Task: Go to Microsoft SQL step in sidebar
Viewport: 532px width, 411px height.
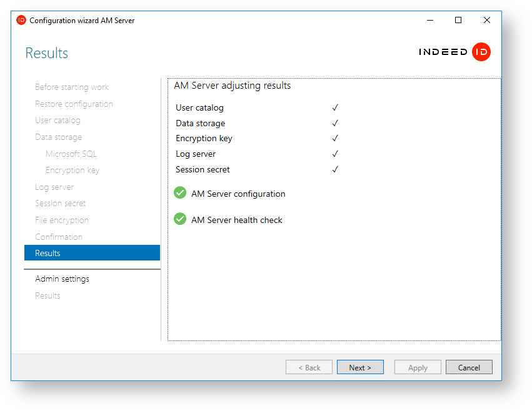Action: click(x=71, y=154)
